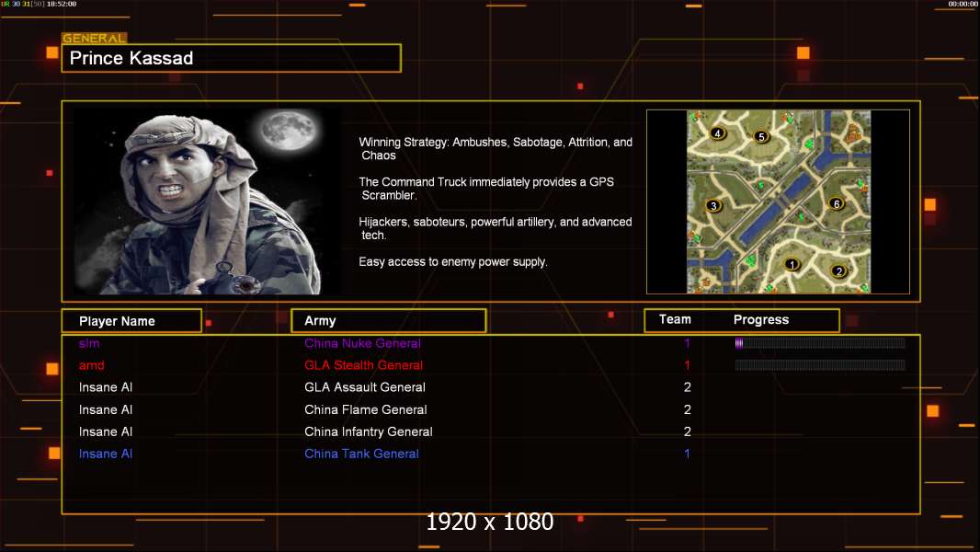This screenshot has height=552, width=980.
Task: Click the China Nuke General army entry
Action: (362, 343)
